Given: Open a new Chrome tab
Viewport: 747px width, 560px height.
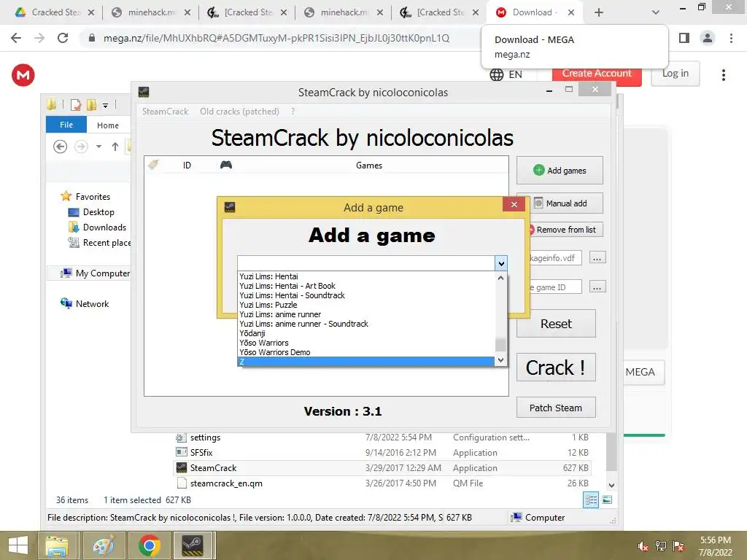Looking at the screenshot, I should (x=599, y=12).
